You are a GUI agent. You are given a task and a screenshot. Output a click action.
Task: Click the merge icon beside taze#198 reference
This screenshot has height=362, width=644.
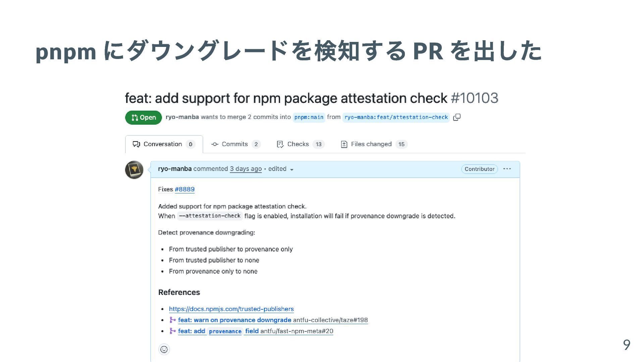172,320
